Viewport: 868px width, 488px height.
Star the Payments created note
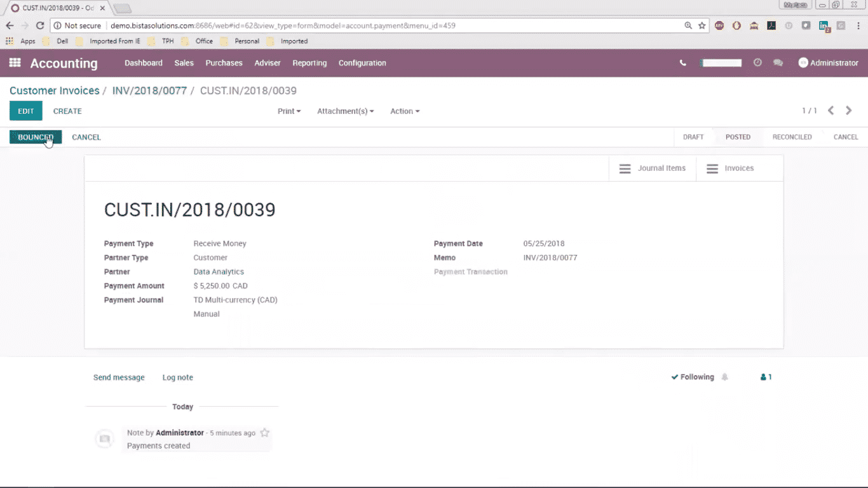(x=265, y=433)
